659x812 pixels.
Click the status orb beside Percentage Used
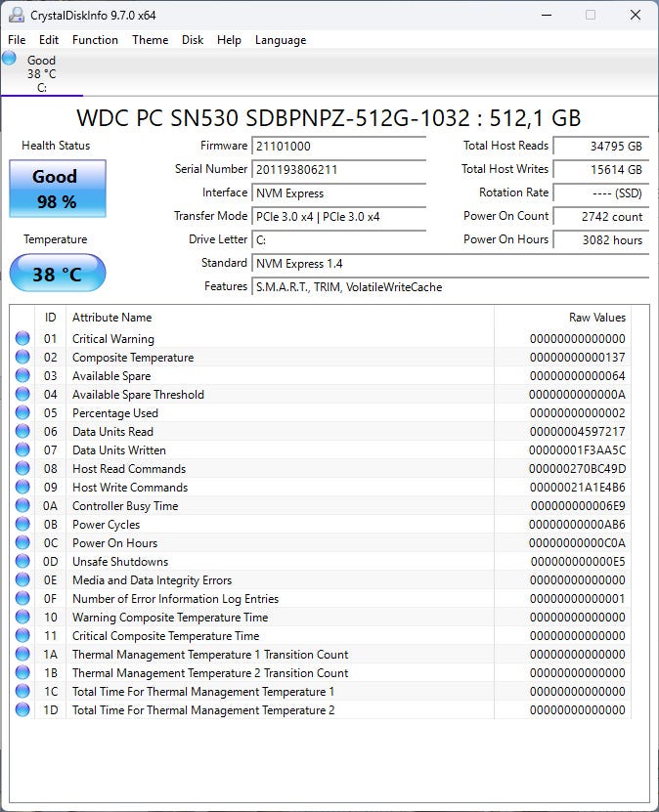click(x=22, y=413)
